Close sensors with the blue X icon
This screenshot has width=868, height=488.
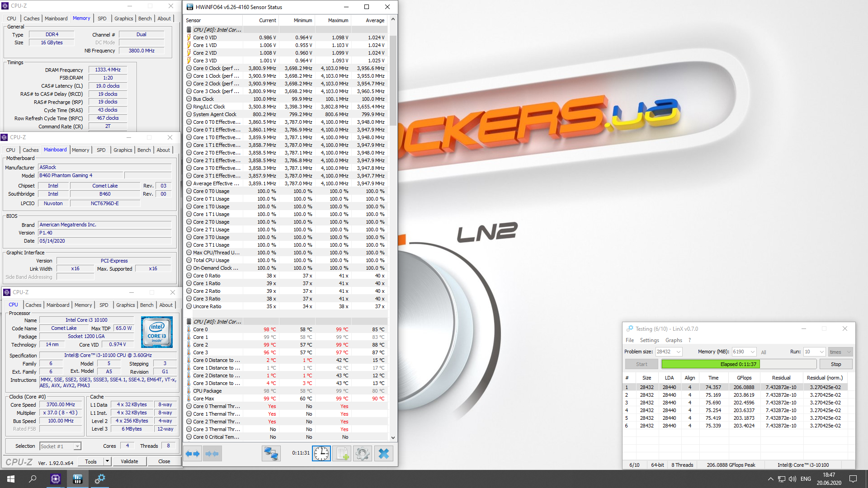point(383,454)
